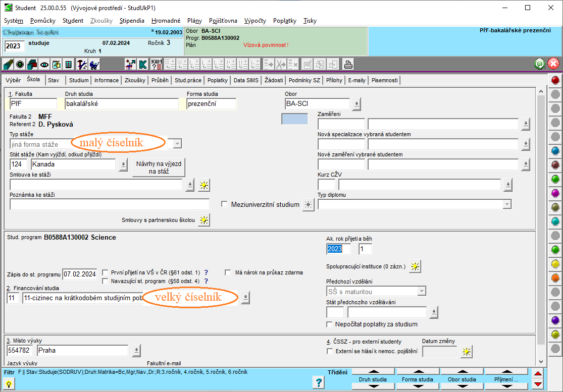Image resolution: width=563 pixels, height=392 pixels.
Task: Check Nepočítat poplatky za studium
Action: pyautogui.click(x=329, y=324)
